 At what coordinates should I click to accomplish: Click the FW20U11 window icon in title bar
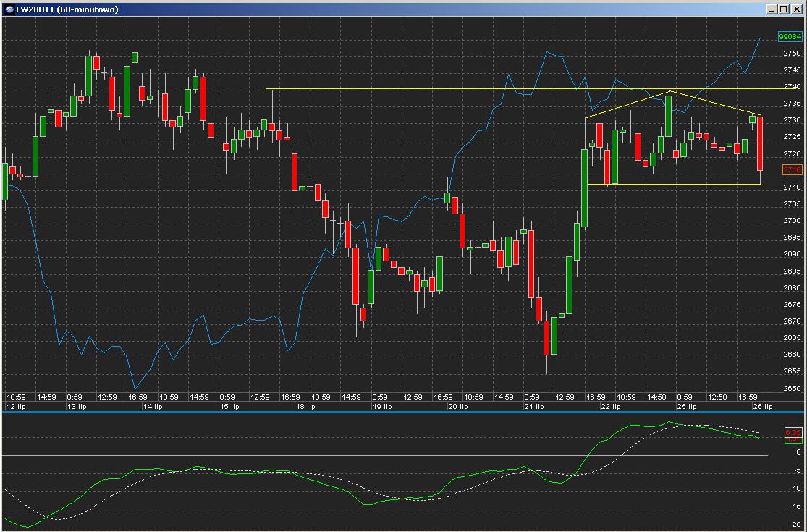click(x=9, y=9)
